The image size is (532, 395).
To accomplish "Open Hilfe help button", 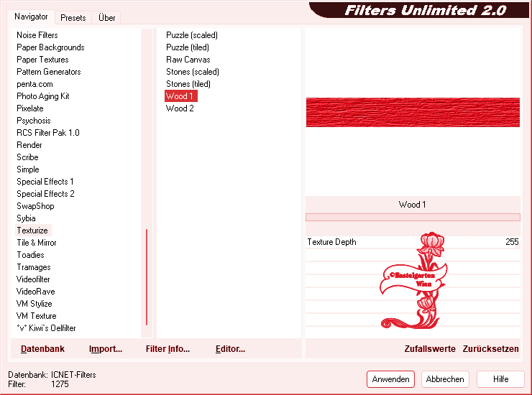I will (x=500, y=379).
